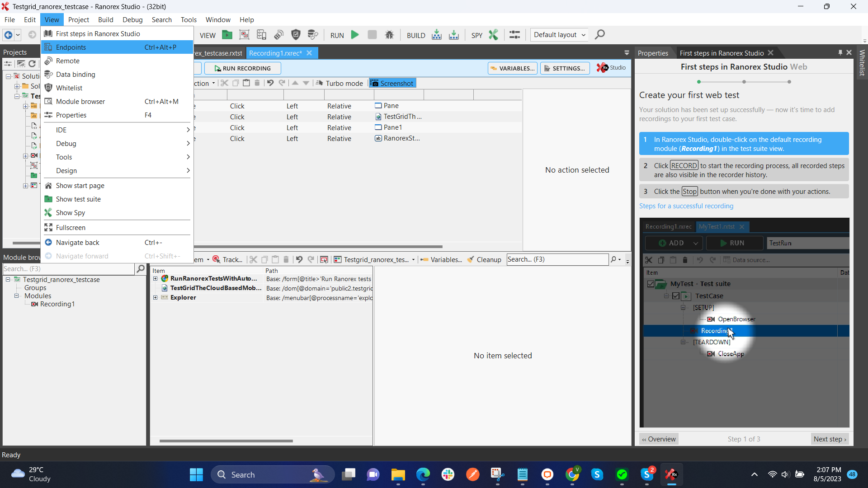Click undo icon in repository toolbar
The image size is (868, 488).
pos(299,259)
